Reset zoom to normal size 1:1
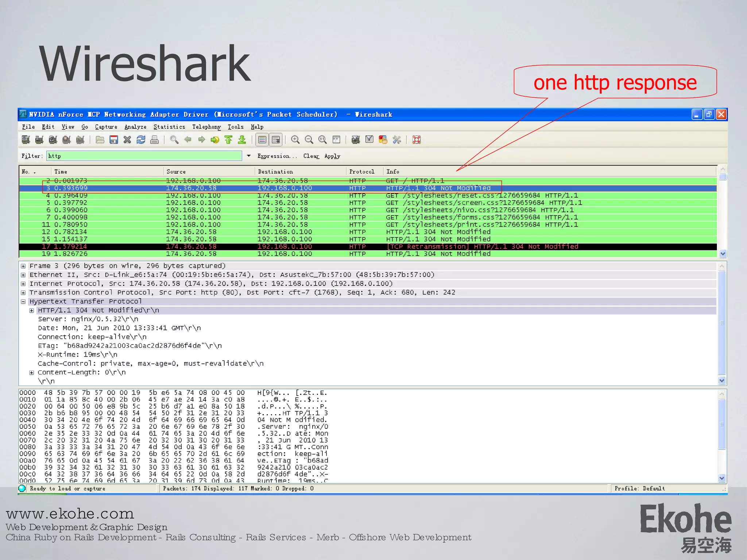The width and height of the screenshot is (747, 560). (x=322, y=140)
